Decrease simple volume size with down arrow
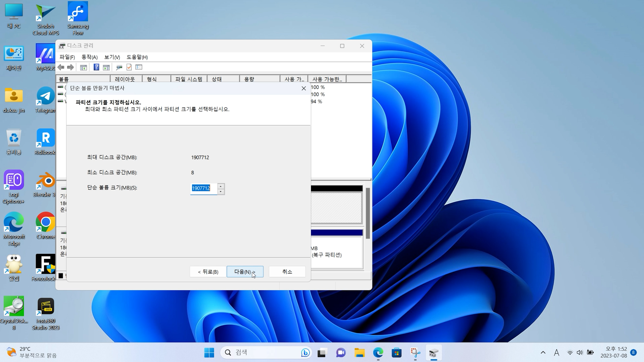The image size is (644, 362). coord(221,192)
